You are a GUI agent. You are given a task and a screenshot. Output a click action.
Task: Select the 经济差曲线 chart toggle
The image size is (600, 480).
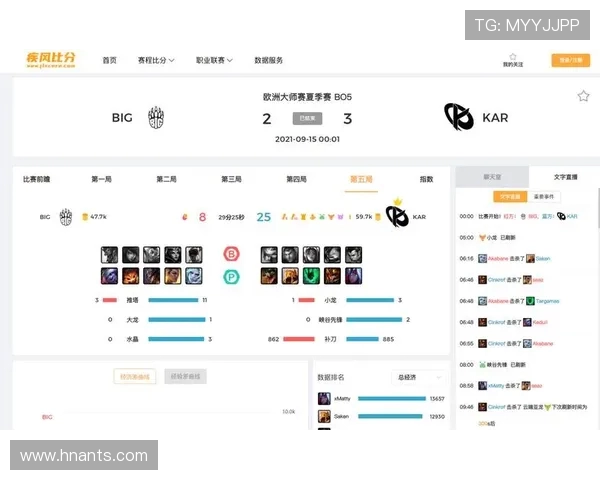135,376
